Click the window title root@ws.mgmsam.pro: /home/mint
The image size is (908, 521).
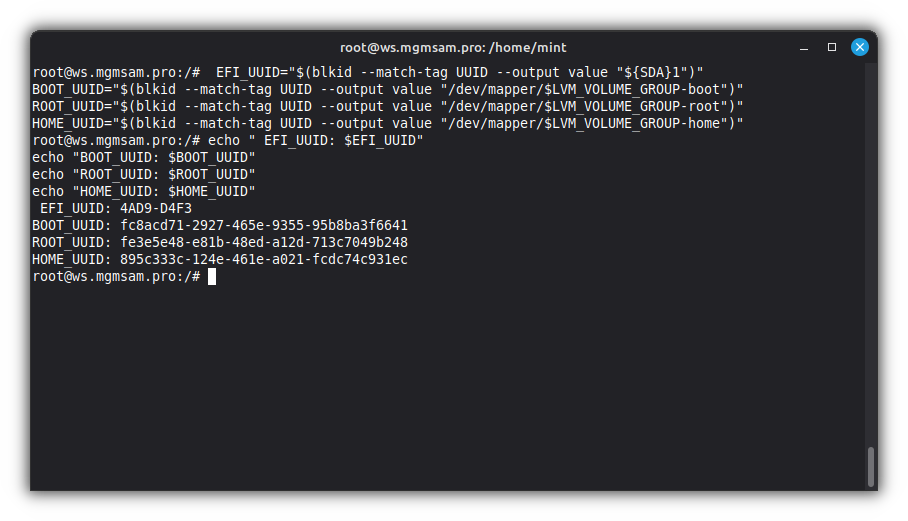click(453, 47)
